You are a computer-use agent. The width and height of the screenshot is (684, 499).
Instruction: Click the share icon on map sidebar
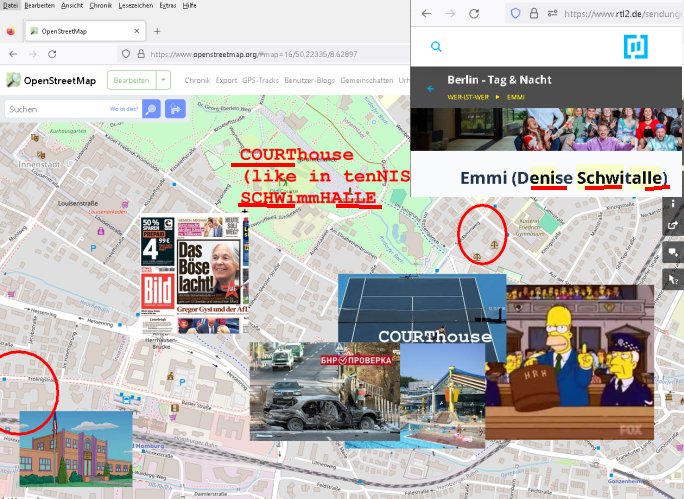pyautogui.click(x=673, y=226)
